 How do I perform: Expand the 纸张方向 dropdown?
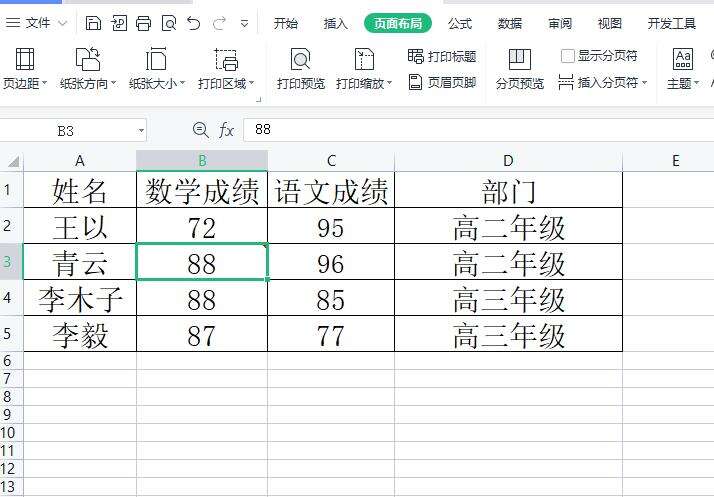coord(114,83)
